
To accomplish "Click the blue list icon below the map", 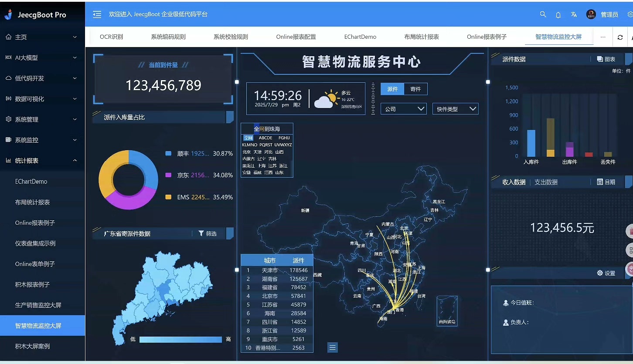I will click(333, 347).
